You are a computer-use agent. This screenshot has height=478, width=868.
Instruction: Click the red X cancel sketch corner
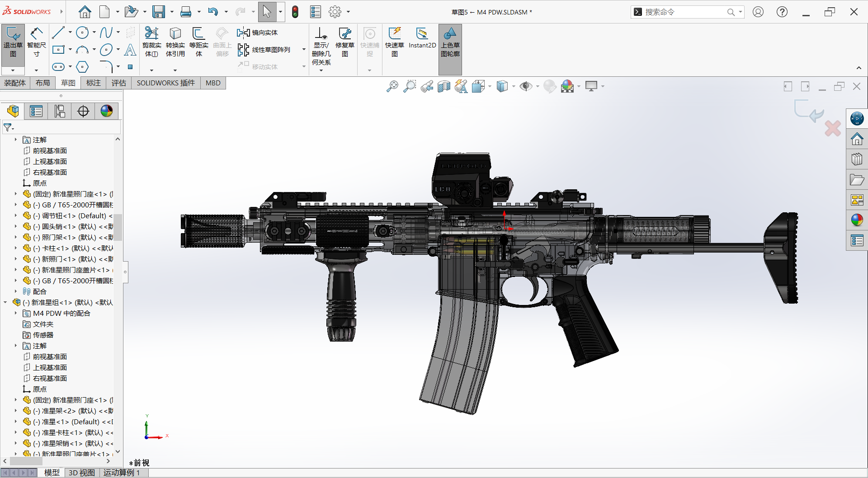coord(833,129)
